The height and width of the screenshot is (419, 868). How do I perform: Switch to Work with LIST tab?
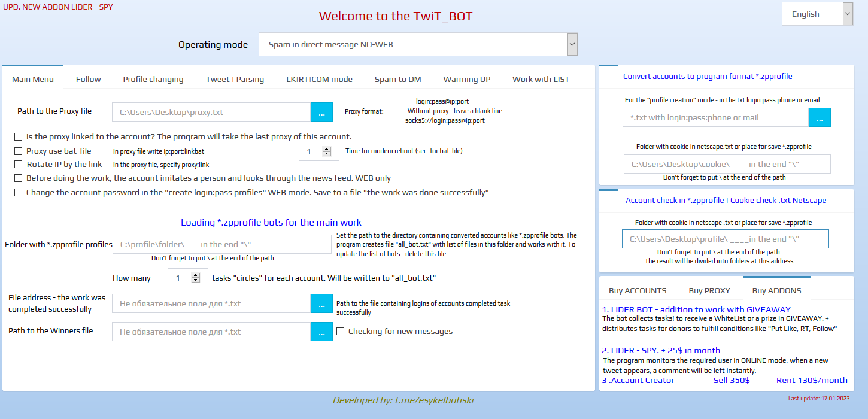click(541, 79)
